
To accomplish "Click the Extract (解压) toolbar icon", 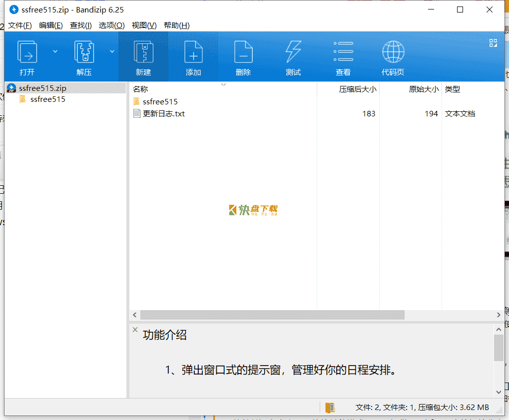I will 84,52.
